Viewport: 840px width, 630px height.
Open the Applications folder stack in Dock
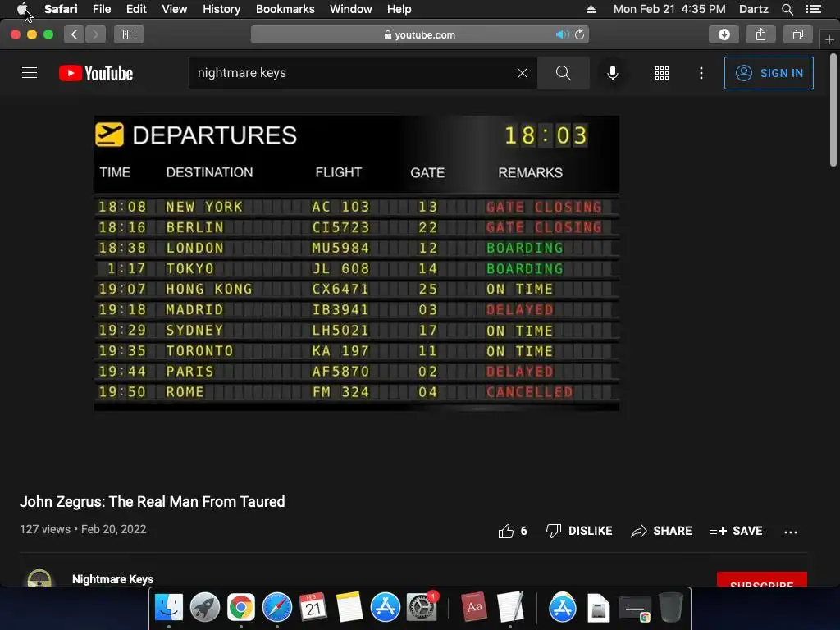pyautogui.click(x=563, y=607)
